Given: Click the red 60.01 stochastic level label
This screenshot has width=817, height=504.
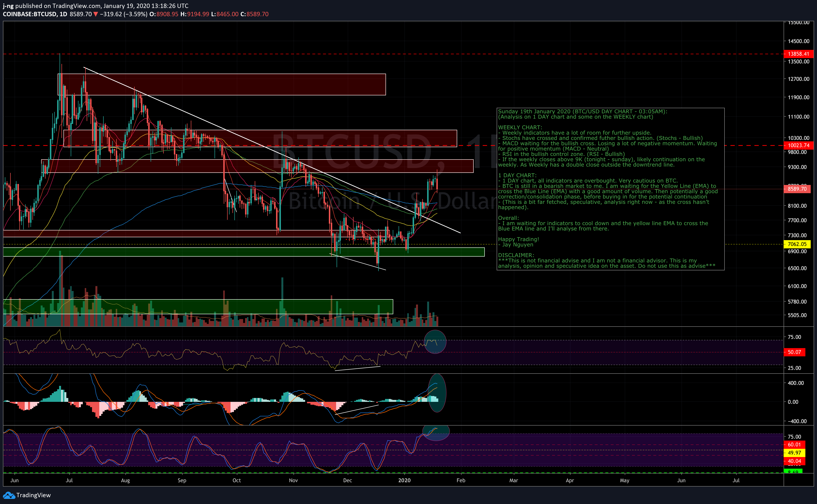Looking at the screenshot, I should (x=794, y=445).
